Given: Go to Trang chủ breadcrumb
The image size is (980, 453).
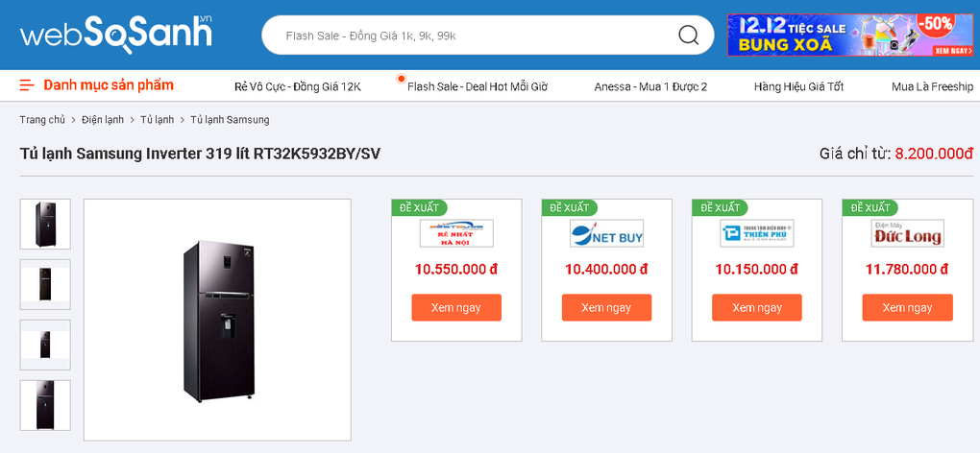Looking at the screenshot, I should [42, 120].
